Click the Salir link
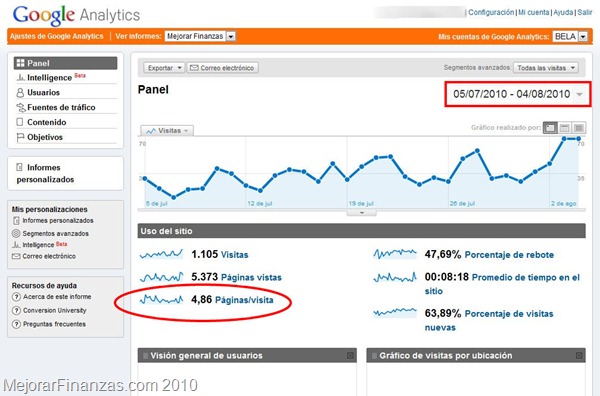The height and width of the screenshot is (396, 600). click(585, 12)
